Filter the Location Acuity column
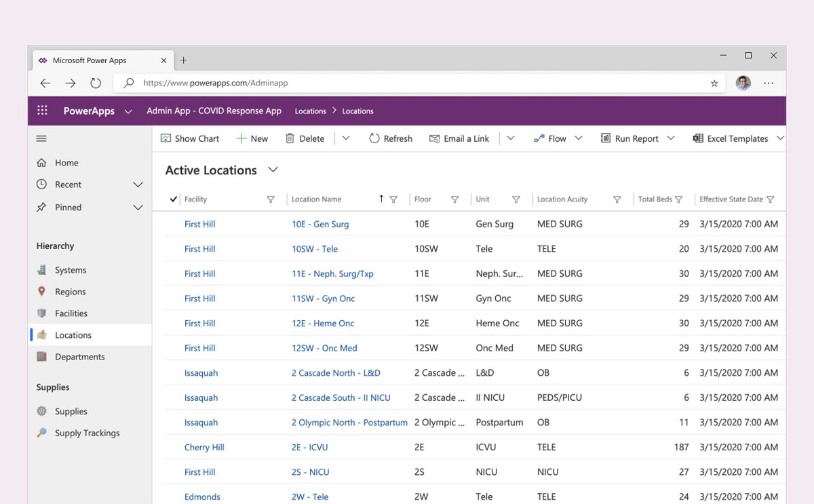The height and width of the screenshot is (504, 814). click(x=617, y=199)
